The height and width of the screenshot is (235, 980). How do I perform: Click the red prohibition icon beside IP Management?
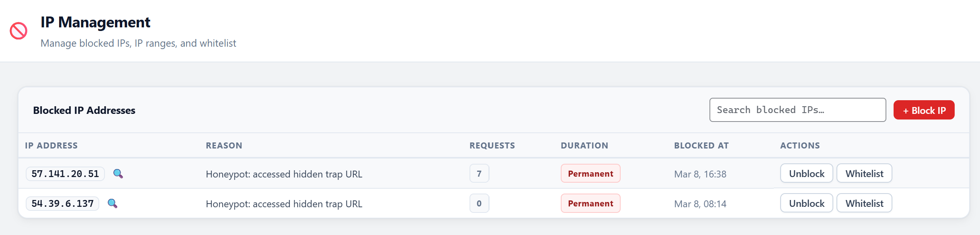pyautogui.click(x=18, y=30)
